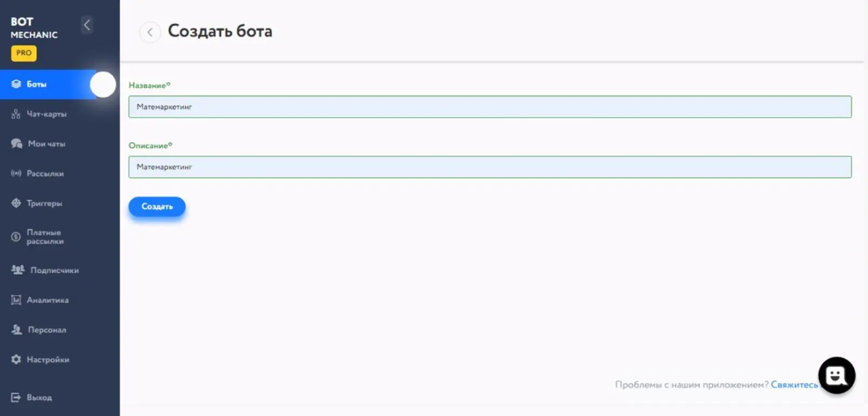
Task: Collapse the sidebar with the chevron arrow
Action: coord(87,25)
